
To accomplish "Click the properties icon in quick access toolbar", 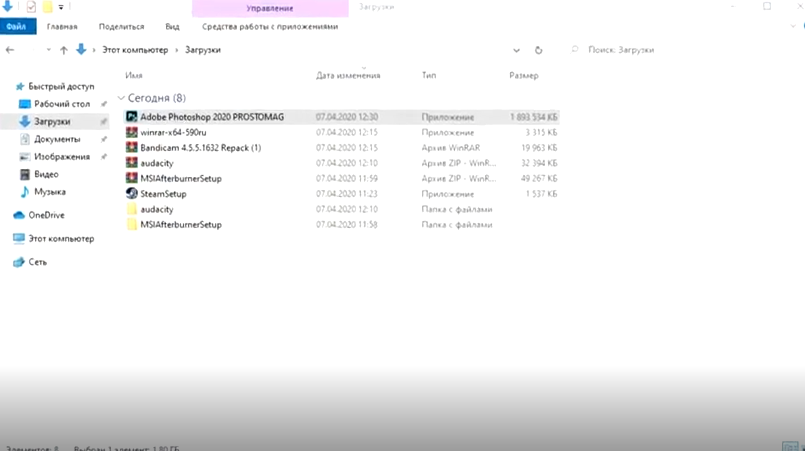I will [31, 7].
